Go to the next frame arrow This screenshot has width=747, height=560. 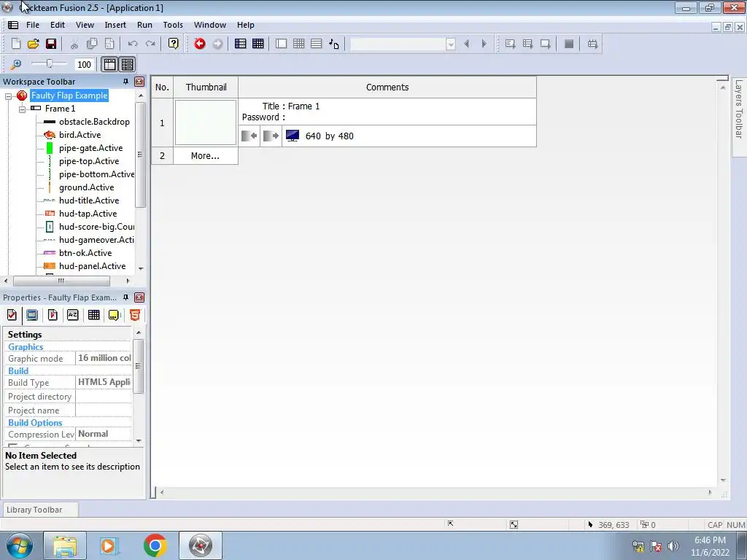click(484, 44)
